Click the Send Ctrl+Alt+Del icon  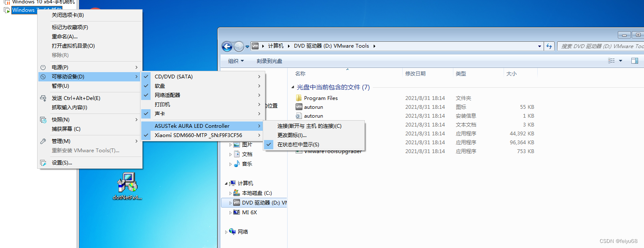coord(43,97)
